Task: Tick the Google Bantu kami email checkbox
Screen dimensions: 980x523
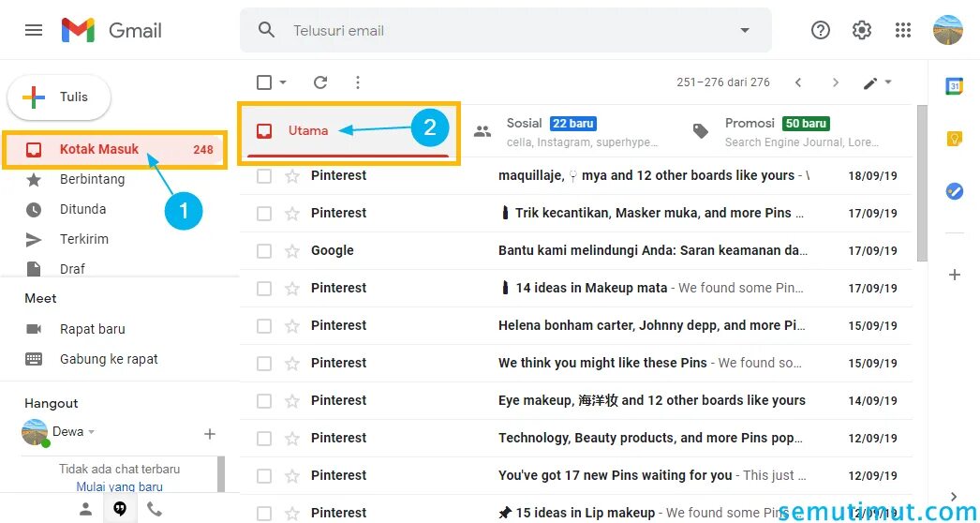Action: pos(264,251)
